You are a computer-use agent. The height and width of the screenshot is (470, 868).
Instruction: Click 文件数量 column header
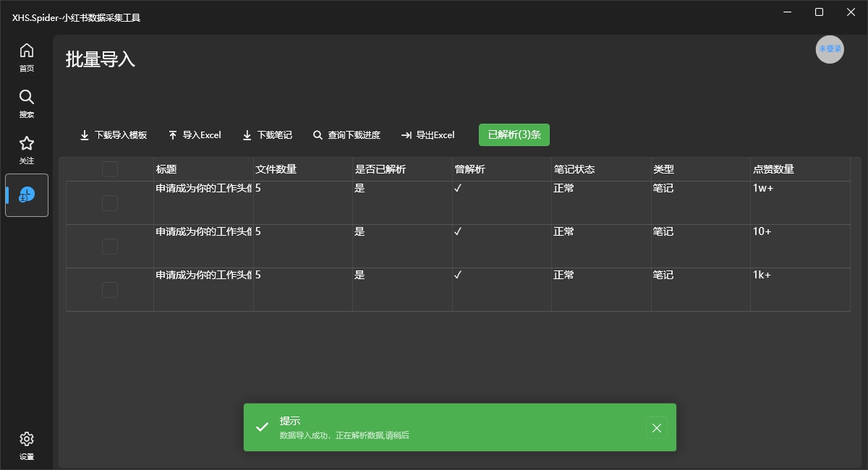303,169
